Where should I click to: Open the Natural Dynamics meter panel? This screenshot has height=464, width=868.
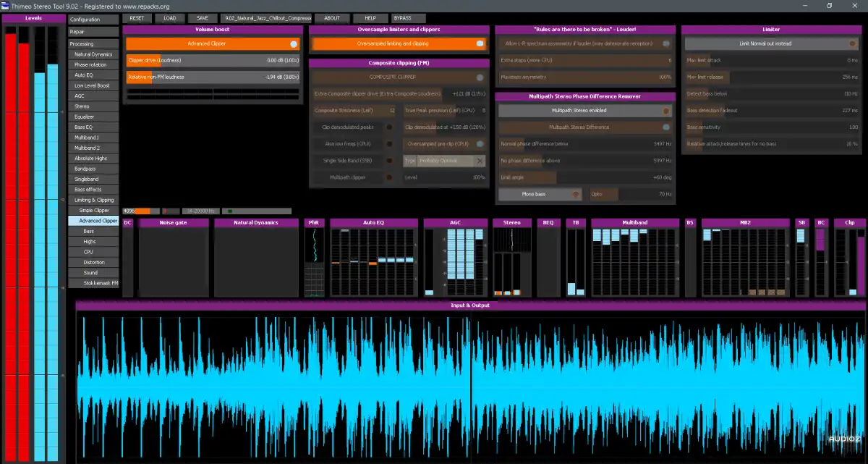click(x=256, y=258)
